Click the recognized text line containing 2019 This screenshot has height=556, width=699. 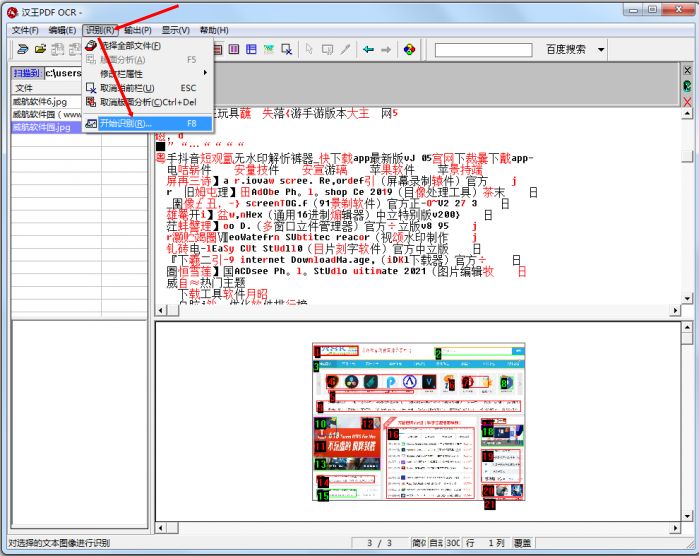tap(352, 192)
